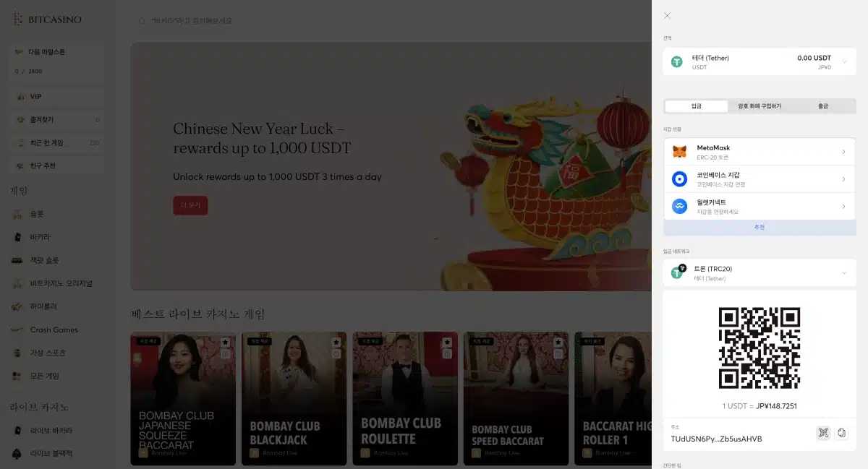
Task: Click the address text TUdUSN6Py...Zb5usAHVB
Action: (x=717, y=439)
